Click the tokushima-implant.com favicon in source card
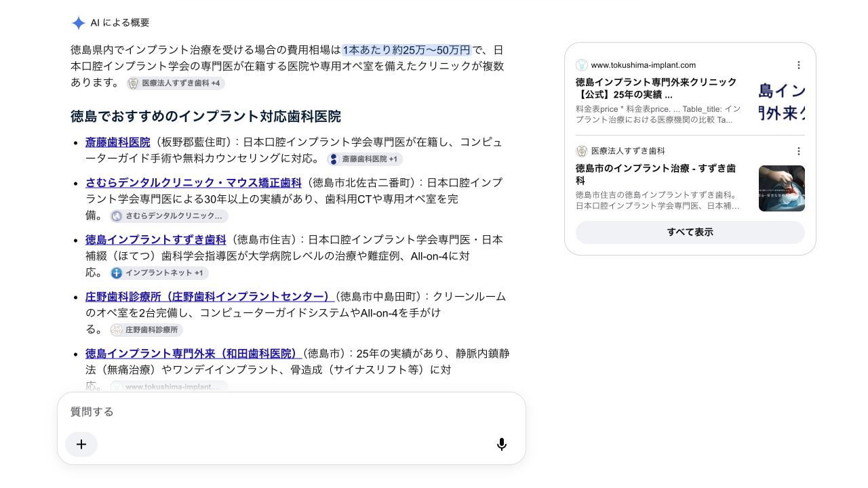Screen dimensions: 868x488 [x=582, y=65]
